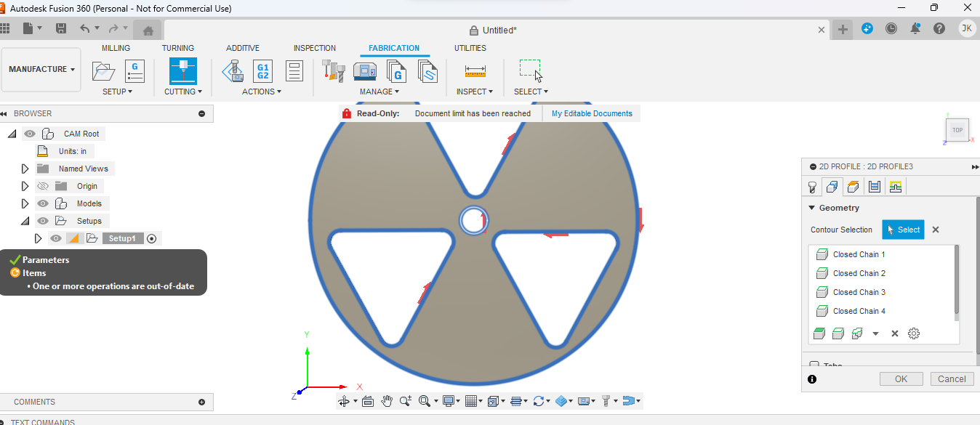Switch to the TURNING tab

(x=178, y=48)
